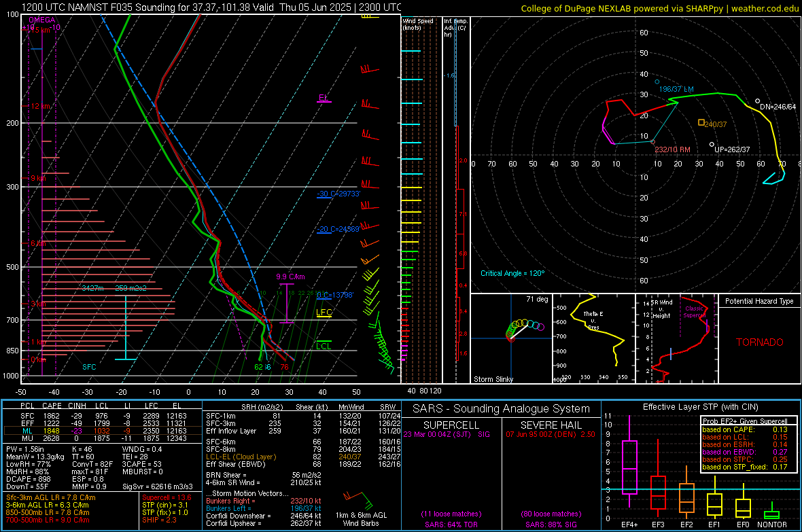Click the 9.9 C/km lapse rate bracket
Screen dimensions: 802x532
pos(286,303)
